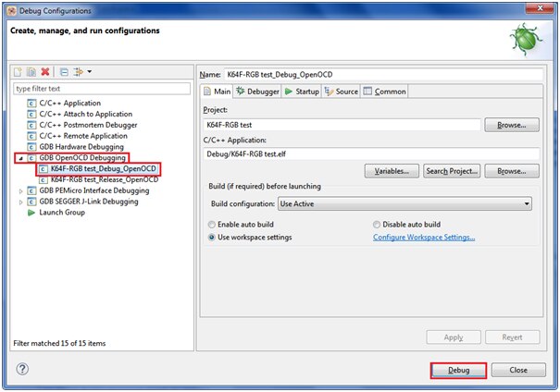Open Configure Workspace Settings link
The image size is (560, 392).
pos(424,238)
